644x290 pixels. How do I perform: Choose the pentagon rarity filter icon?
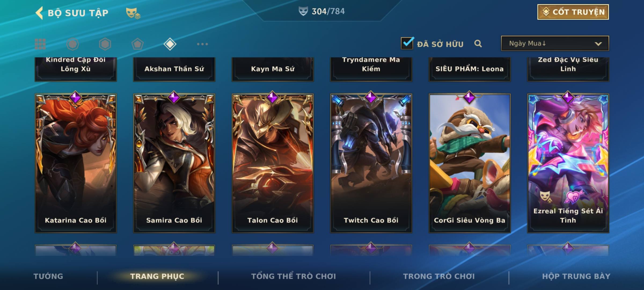pos(137,44)
